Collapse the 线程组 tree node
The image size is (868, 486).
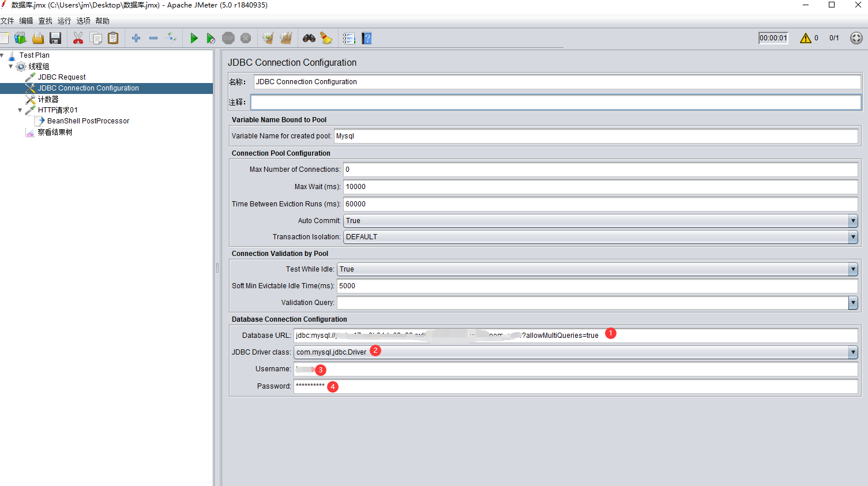pyautogui.click(x=10, y=66)
